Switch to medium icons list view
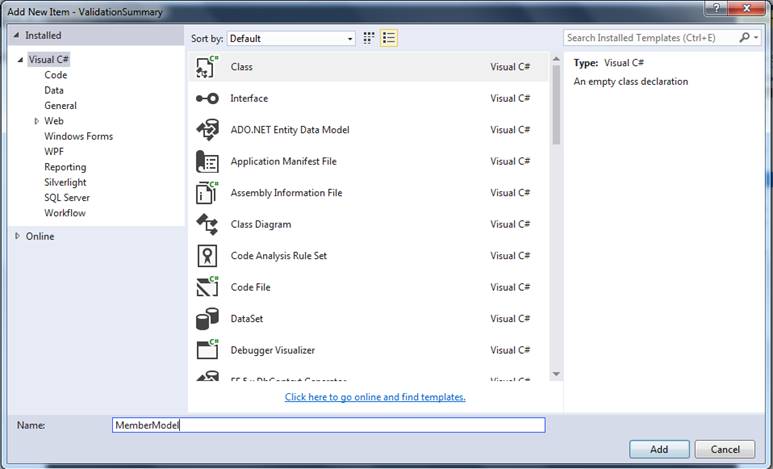This screenshot has width=773, height=469. point(388,38)
